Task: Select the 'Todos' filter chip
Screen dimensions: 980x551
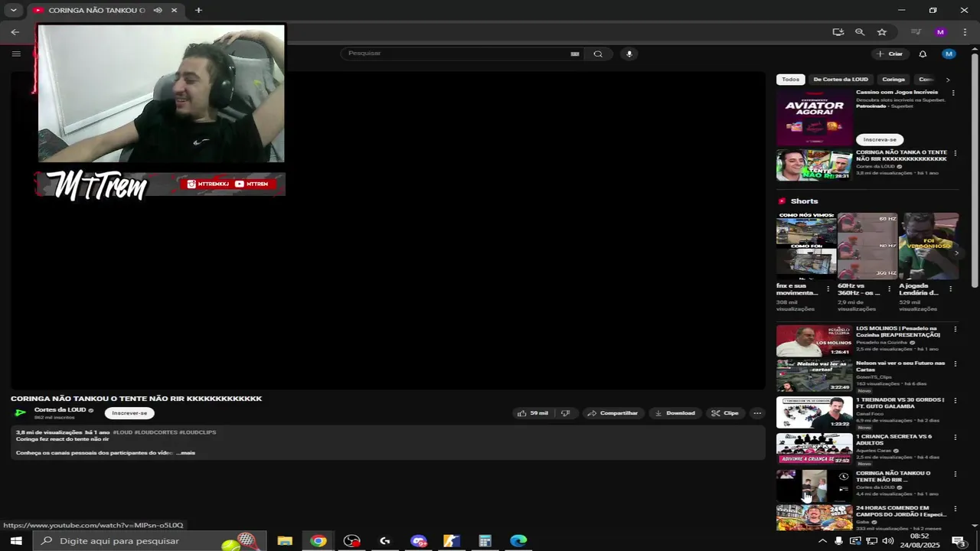Action: (x=790, y=80)
